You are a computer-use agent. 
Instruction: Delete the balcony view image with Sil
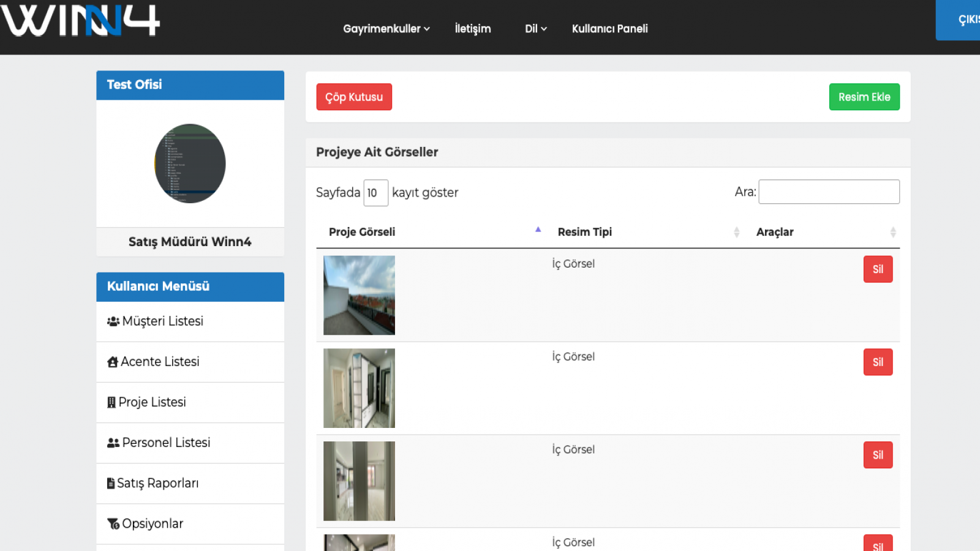point(878,269)
